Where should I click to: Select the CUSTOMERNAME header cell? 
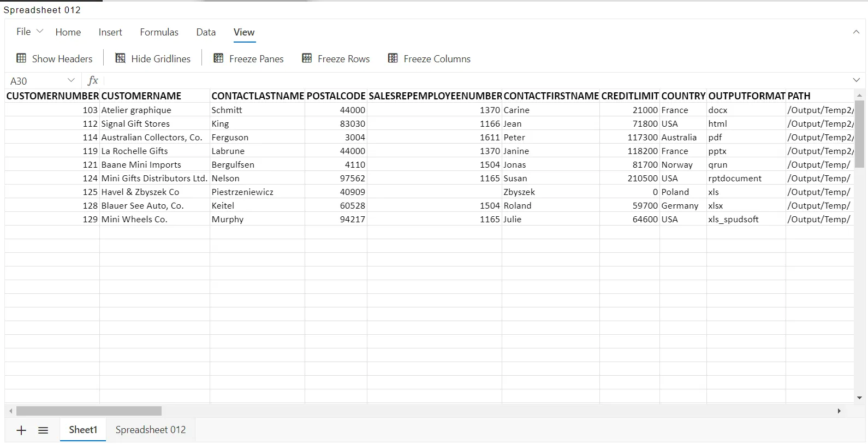[155, 96]
